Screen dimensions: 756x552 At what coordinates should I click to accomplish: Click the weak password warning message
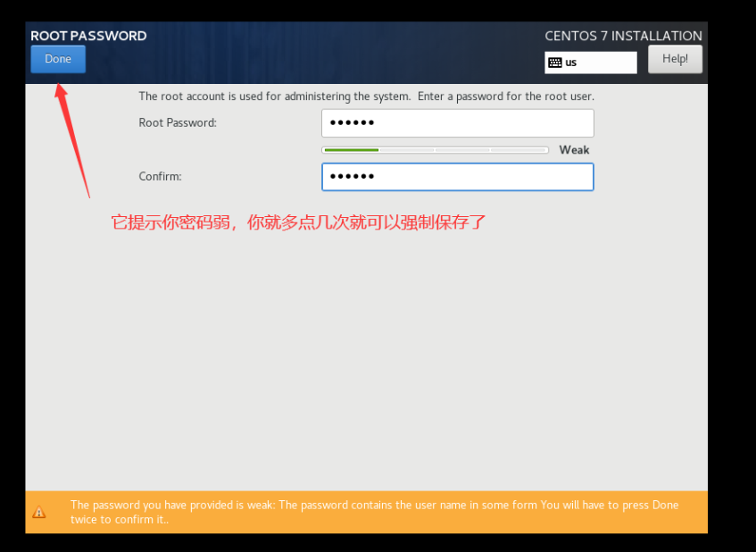[x=374, y=512]
